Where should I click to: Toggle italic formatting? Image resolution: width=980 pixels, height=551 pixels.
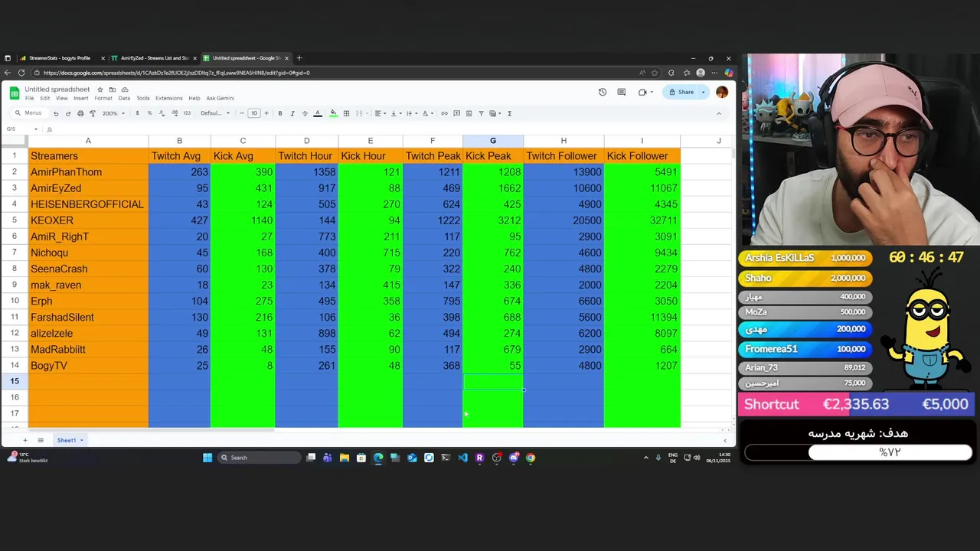click(292, 113)
